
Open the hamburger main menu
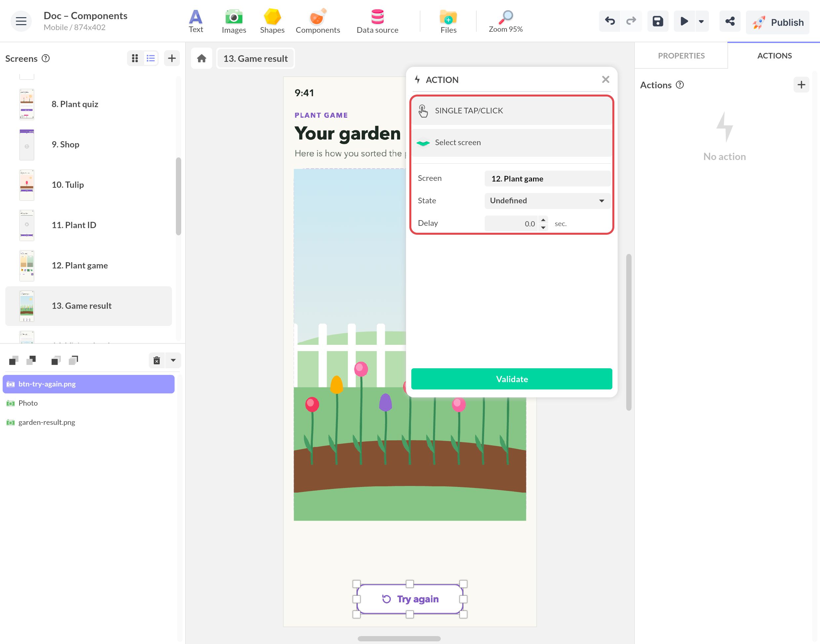coord(21,21)
